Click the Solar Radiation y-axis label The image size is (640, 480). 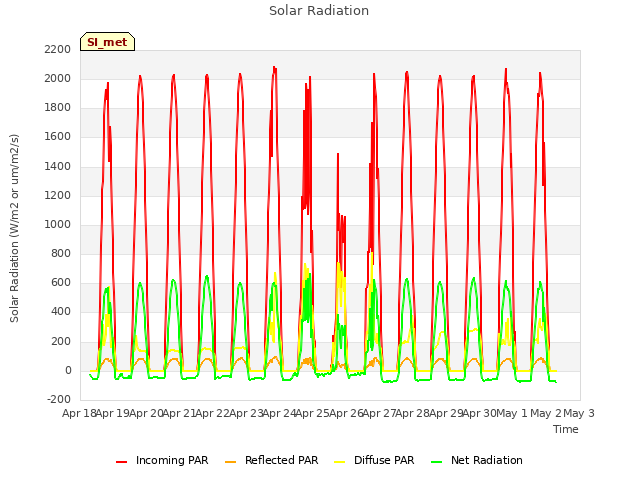(x=14, y=228)
